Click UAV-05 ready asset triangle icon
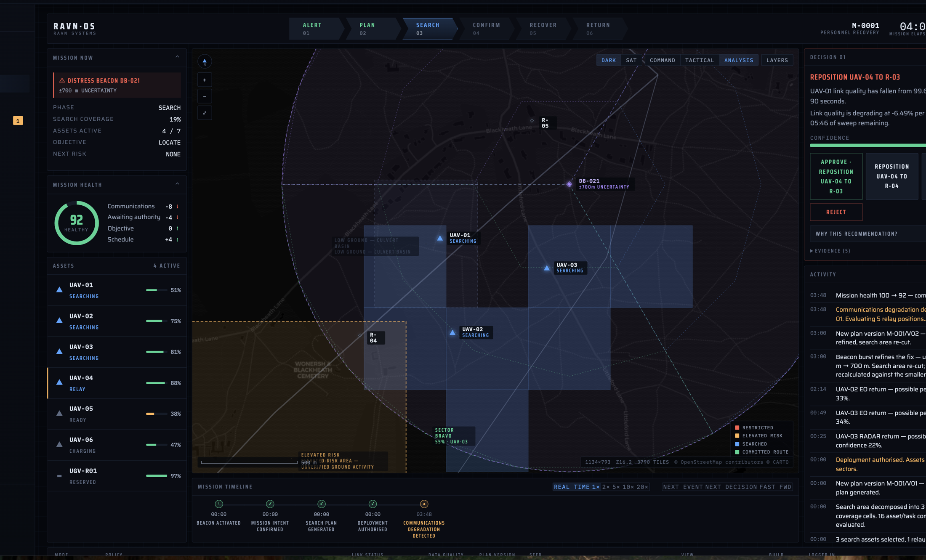Screen dimensions: 926x560 point(59,413)
